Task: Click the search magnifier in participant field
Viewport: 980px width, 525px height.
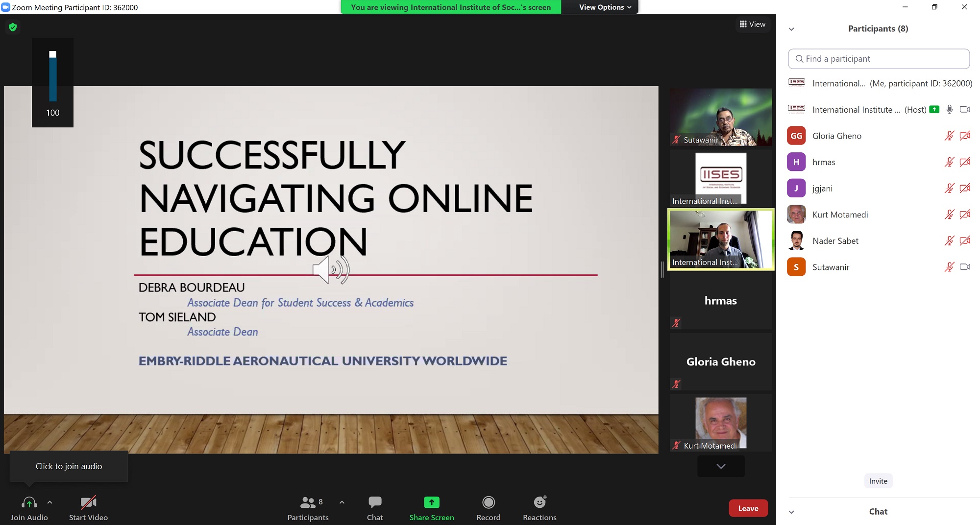Action: 799,59
